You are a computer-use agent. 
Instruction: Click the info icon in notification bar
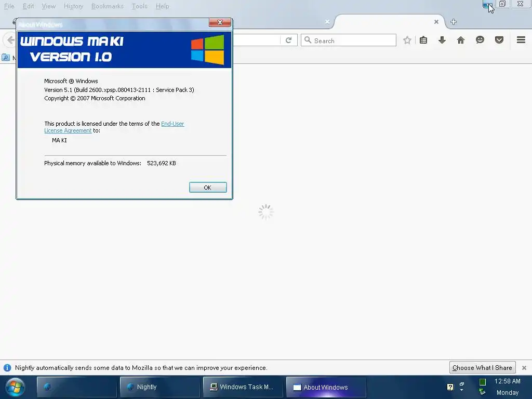tap(7, 368)
